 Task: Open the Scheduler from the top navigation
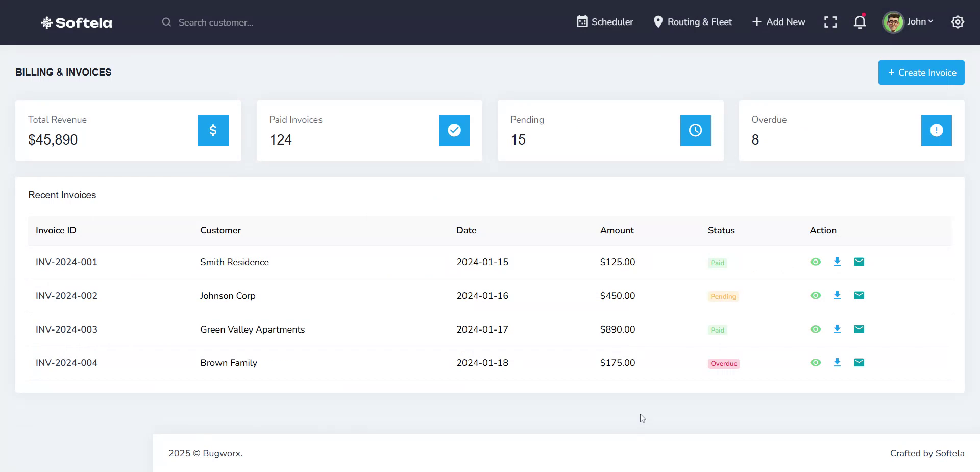pyautogui.click(x=604, y=22)
